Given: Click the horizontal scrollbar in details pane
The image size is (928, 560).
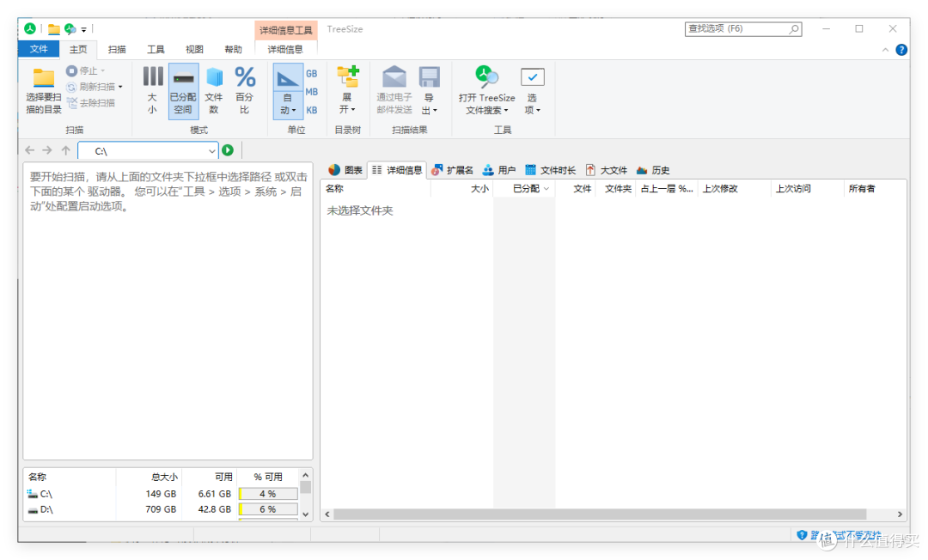Looking at the screenshot, I should [x=600, y=514].
